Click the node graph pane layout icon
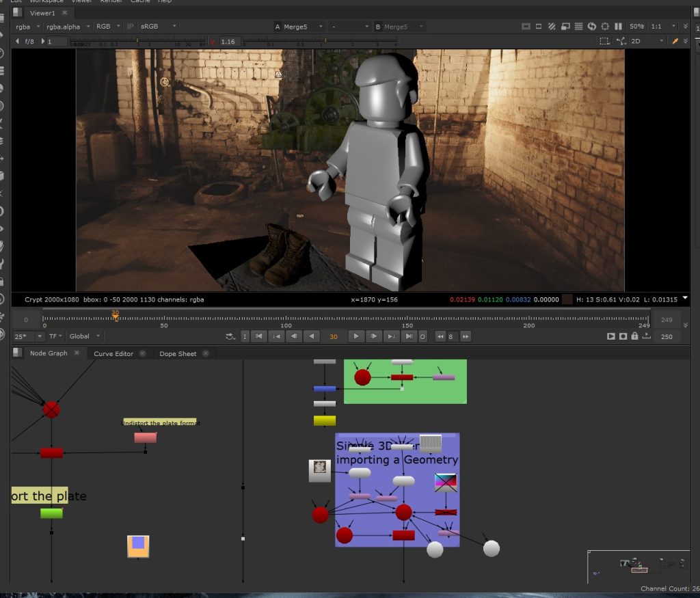Image resolution: width=700 pixels, height=598 pixels. click(17, 353)
